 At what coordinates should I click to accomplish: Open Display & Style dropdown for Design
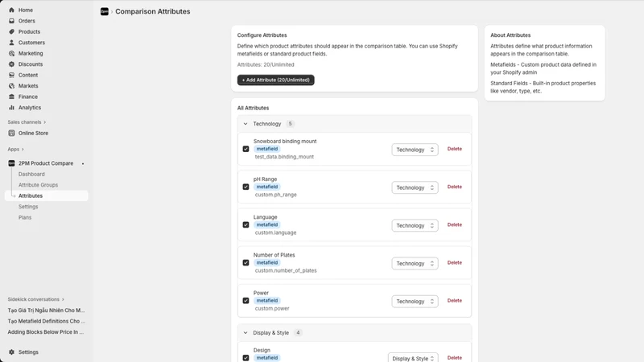(x=413, y=358)
